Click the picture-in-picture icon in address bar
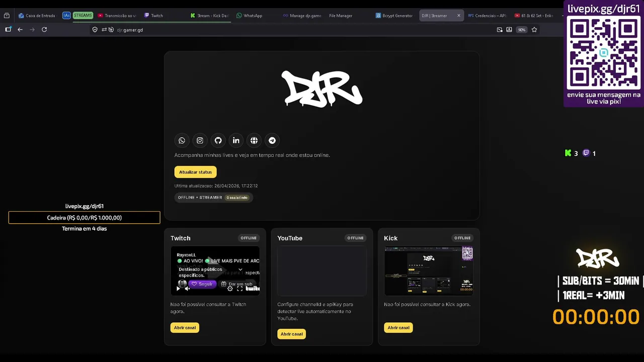 [500, 30]
